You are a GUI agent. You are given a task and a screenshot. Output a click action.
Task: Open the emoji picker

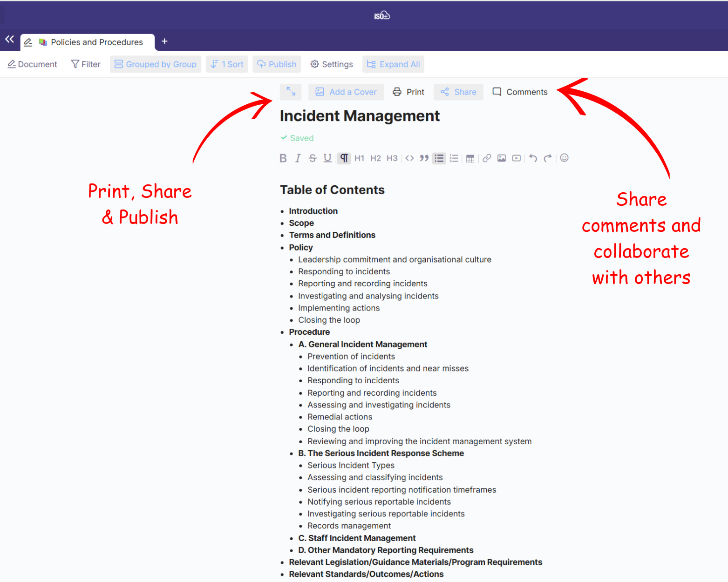coord(564,158)
